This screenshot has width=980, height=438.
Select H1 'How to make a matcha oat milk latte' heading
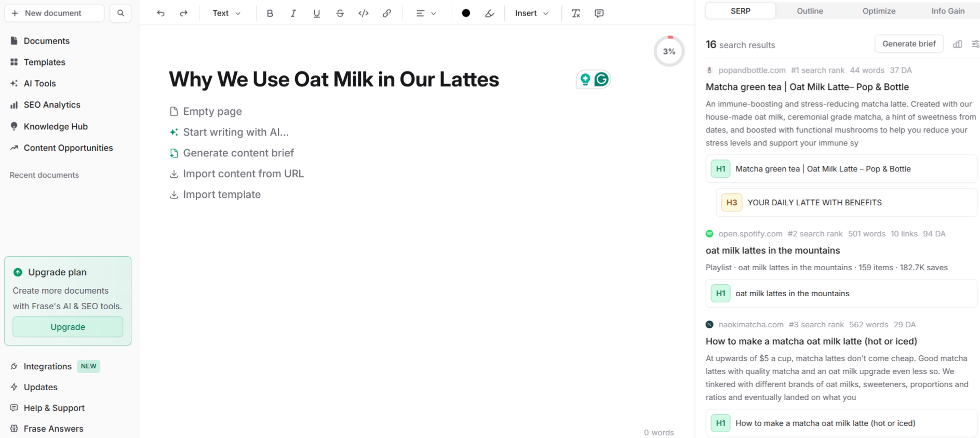click(841, 423)
